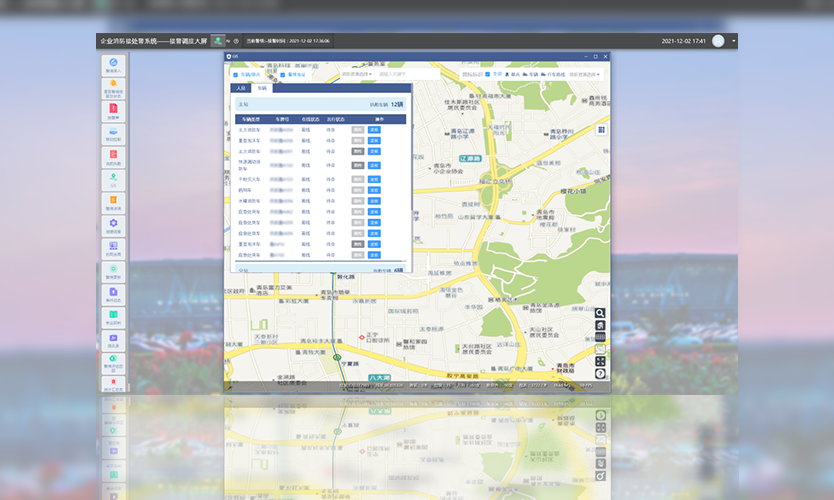Click the 干粉灭火车 vehicle type cell
834x500 pixels.
pyautogui.click(x=249, y=179)
